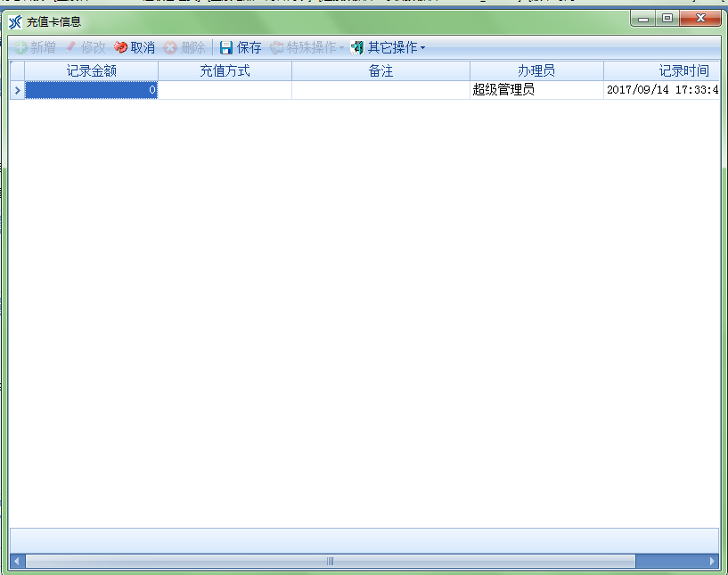Click the empty 备注 cell in the first row
The height and width of the screenshot is (575, 728).
tap(380, 90)
